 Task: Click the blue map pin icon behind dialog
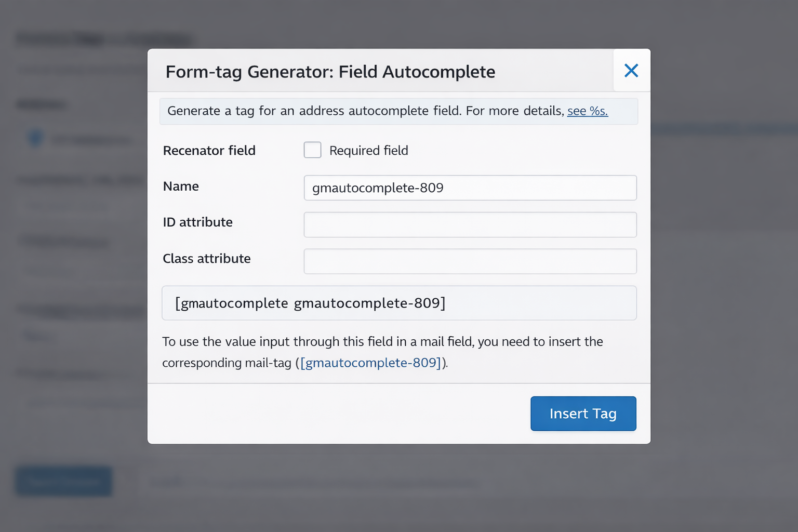35,138
